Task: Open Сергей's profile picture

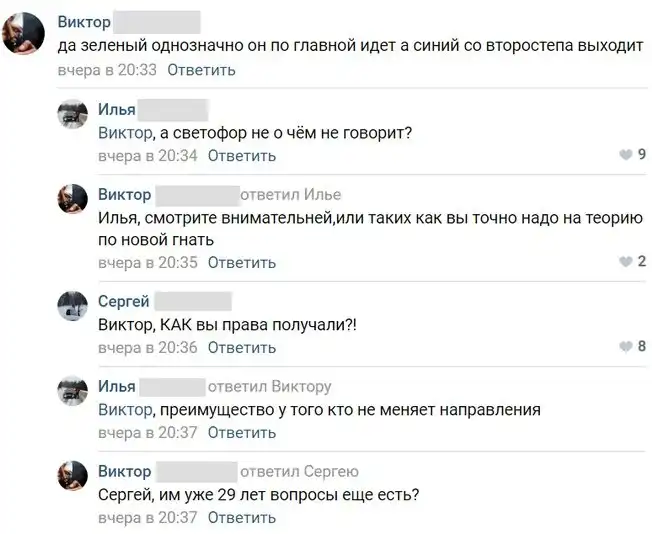Action: click(x=73, y=307)
